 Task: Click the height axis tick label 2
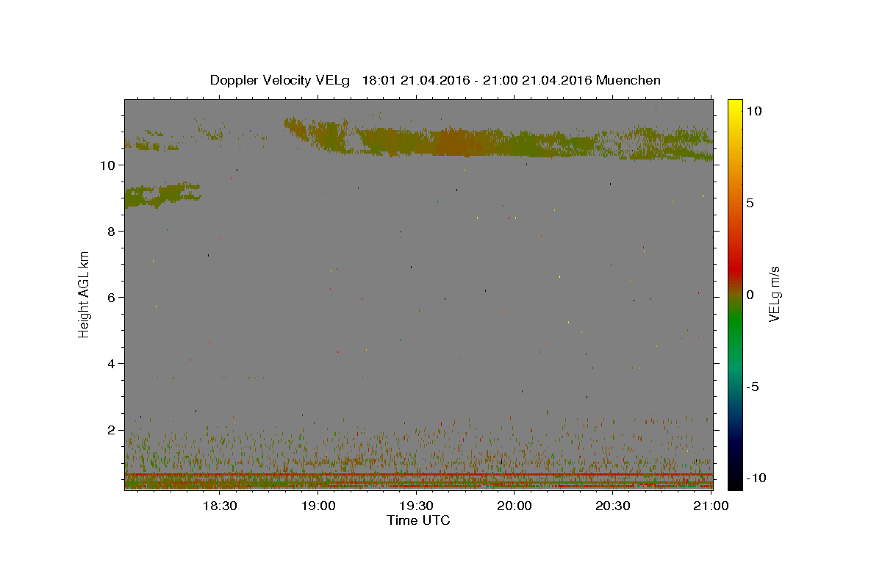click(111, 430)
